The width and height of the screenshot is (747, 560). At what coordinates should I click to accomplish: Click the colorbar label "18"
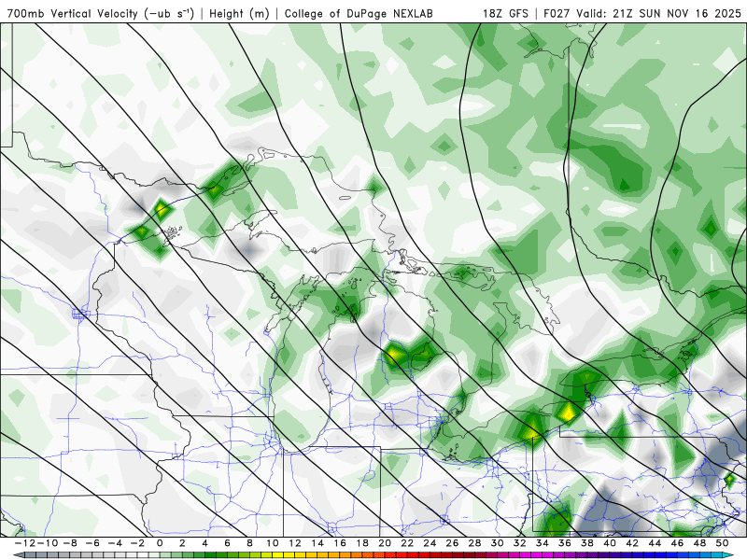[x=362, y=543]
